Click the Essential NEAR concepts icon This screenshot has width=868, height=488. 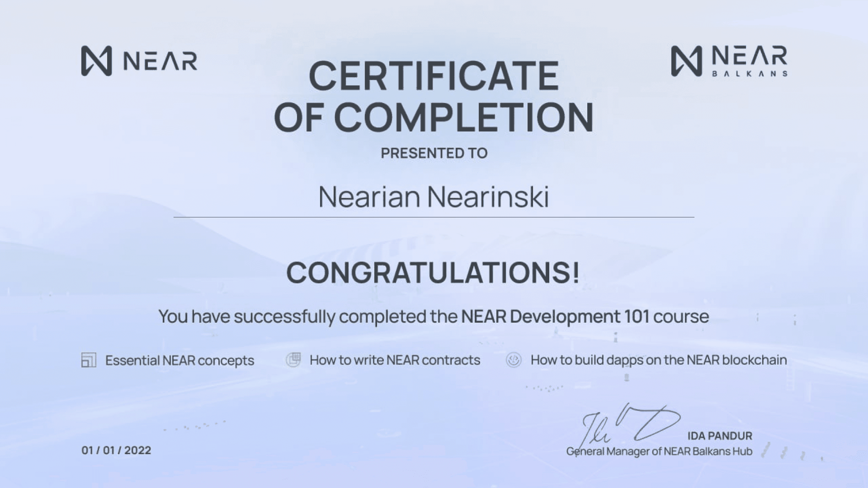tap(89, 360)
